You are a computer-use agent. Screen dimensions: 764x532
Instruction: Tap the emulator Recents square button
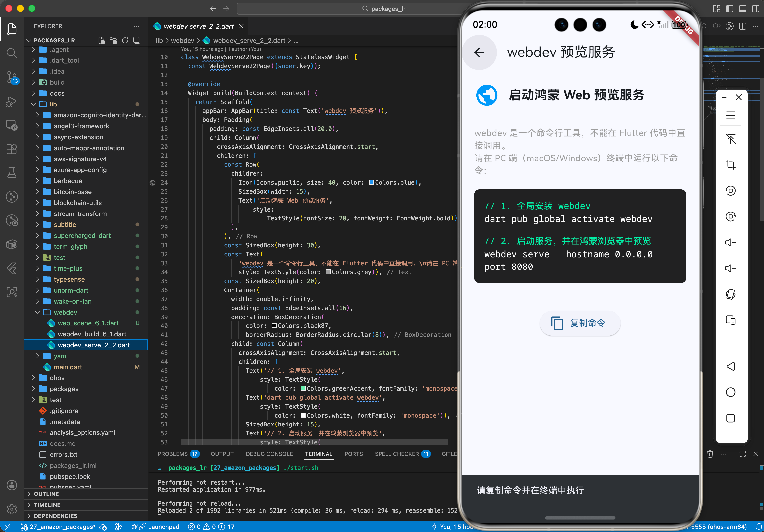pyautogui.click(x=731, y=418)
